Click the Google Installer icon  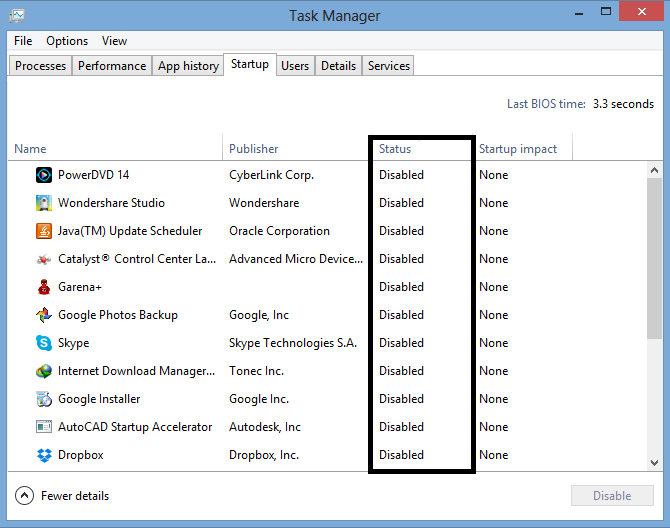(x=44, y=399)
